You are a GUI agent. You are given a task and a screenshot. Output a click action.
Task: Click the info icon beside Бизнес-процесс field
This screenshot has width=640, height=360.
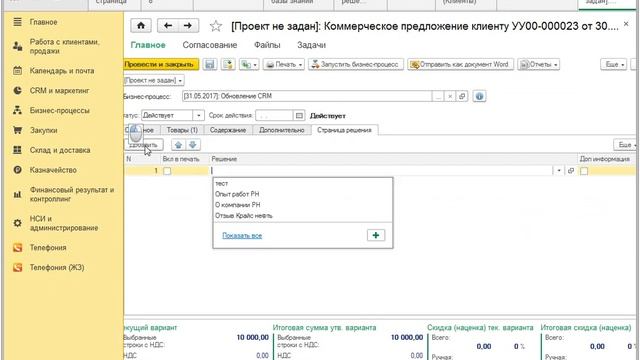479,96
